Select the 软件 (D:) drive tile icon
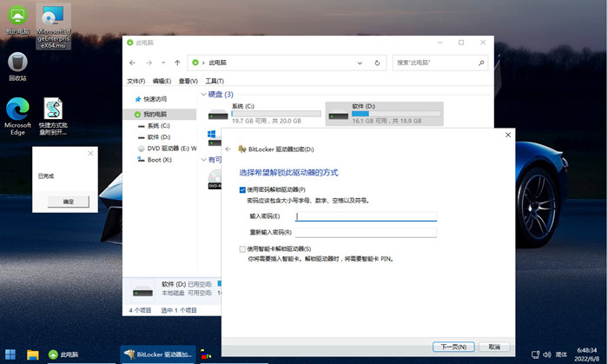This screenshot has width=608, height=364. point(338,115)
